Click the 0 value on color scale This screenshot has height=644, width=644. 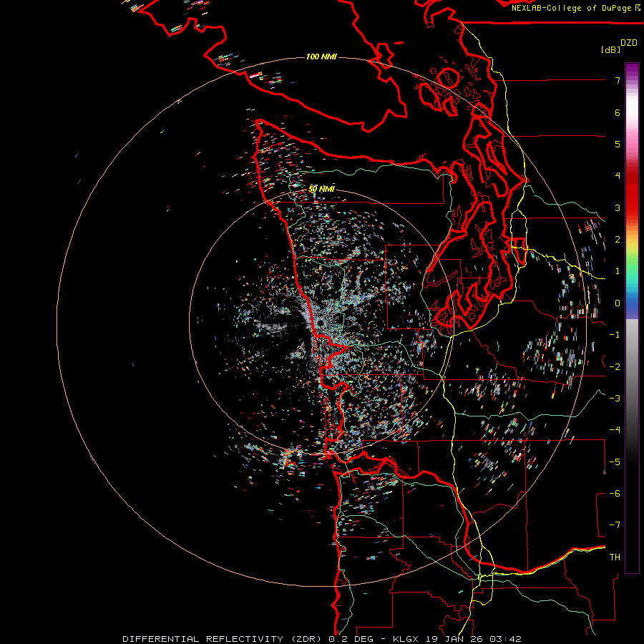click(x=618, y=303)
